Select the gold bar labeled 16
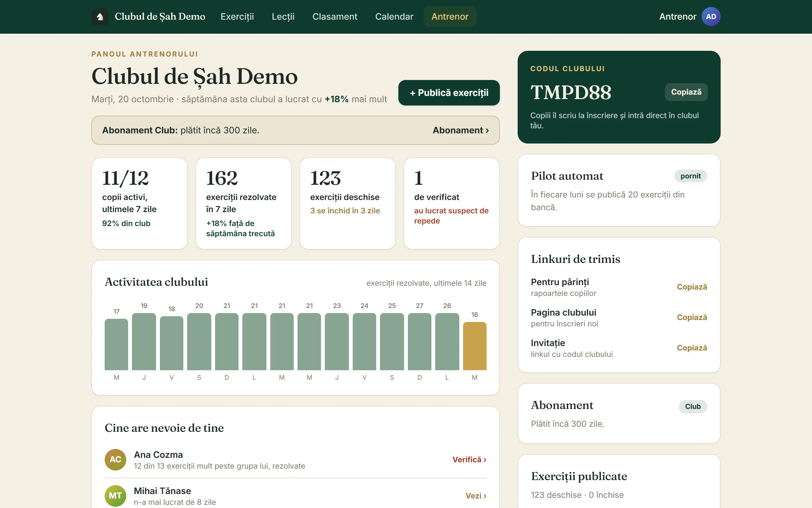Screen dimensions: 812x508 [475, 346]
